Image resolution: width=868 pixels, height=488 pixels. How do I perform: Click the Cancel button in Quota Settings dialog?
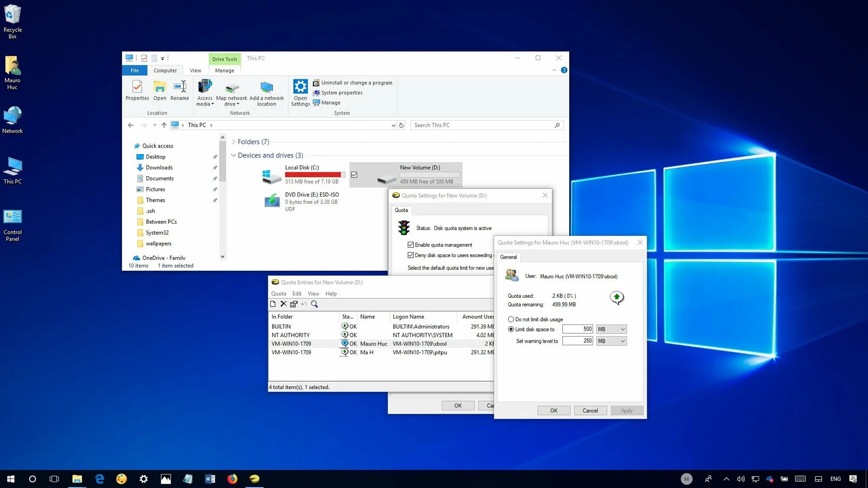pos(590,410)
